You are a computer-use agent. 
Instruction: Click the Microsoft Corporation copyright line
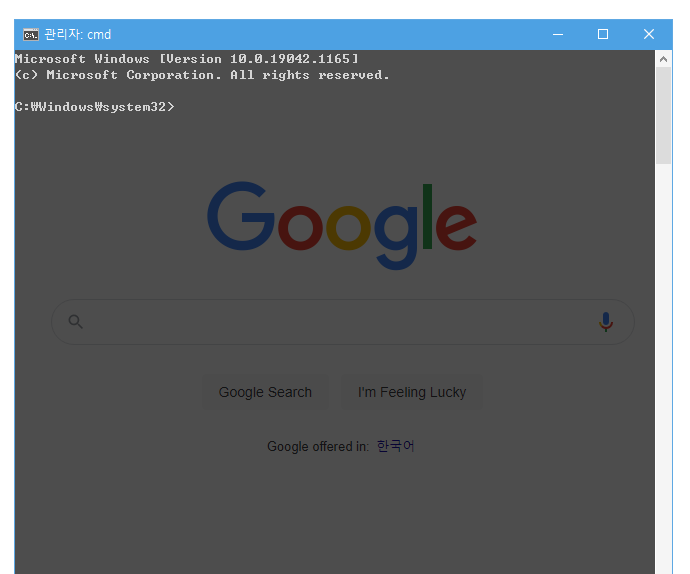coord(202,75)
